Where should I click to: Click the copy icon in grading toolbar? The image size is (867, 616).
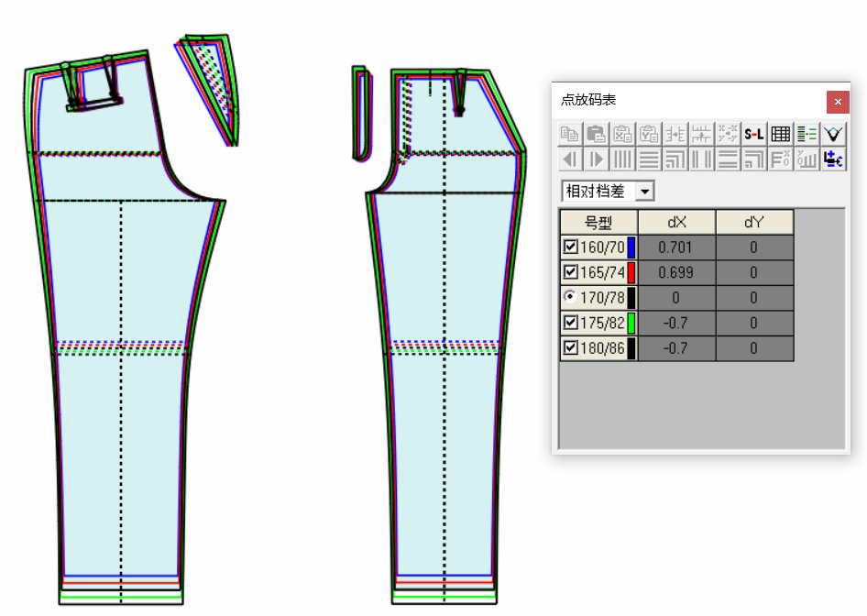click(570, 134)
